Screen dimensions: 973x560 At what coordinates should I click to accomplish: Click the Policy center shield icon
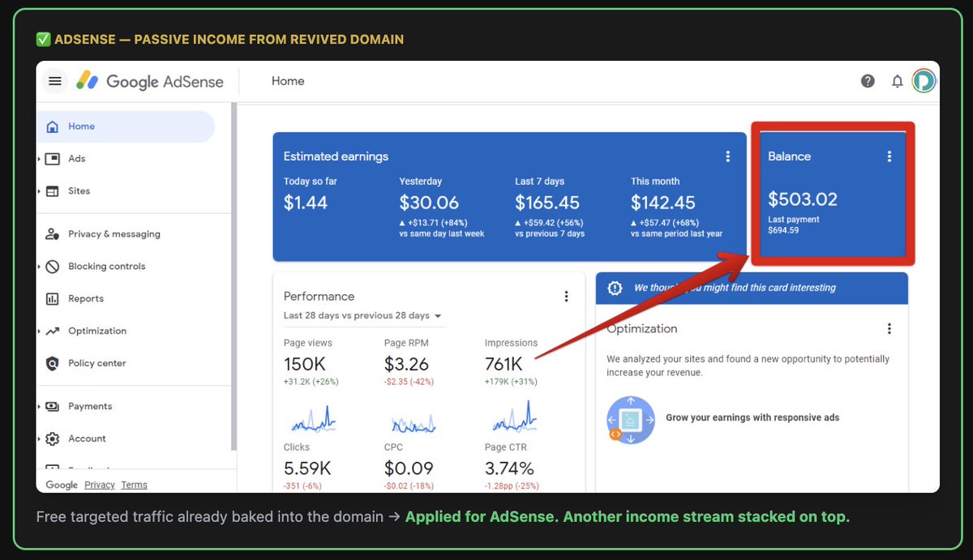coord(53,364)
